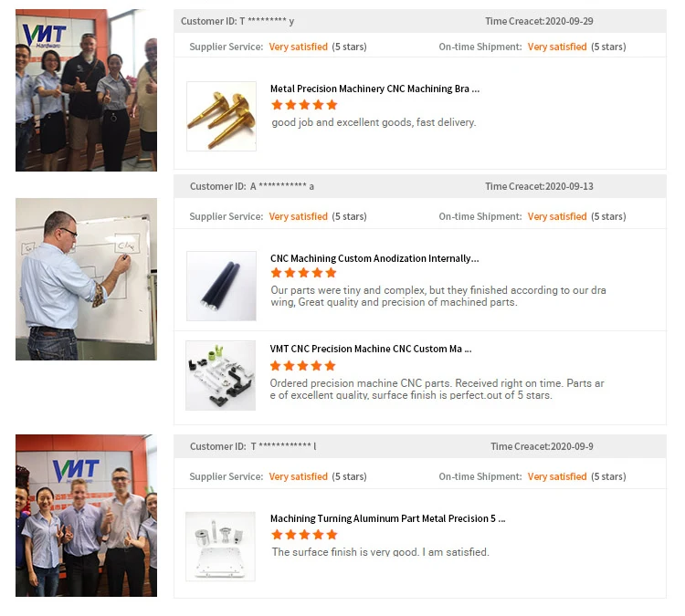This screenshot has height=616, width=685.
Task: Click the star rating under Metal Precision Machinery
Action: [304, 105]
